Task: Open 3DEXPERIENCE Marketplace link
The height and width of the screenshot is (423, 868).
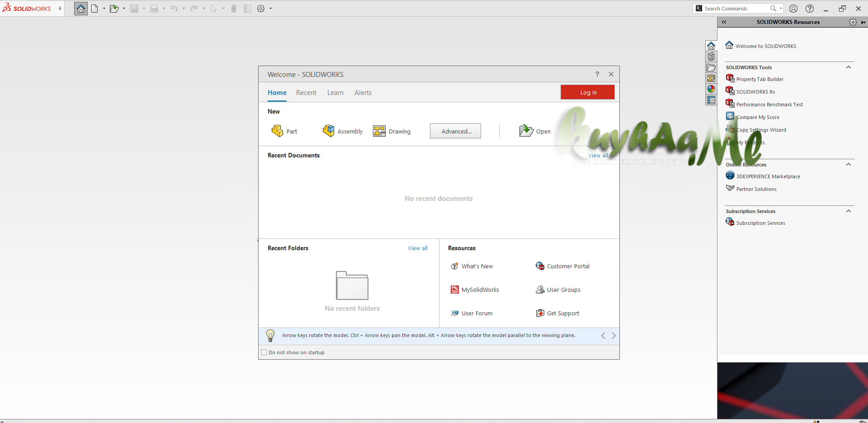Action: point(763,176)
